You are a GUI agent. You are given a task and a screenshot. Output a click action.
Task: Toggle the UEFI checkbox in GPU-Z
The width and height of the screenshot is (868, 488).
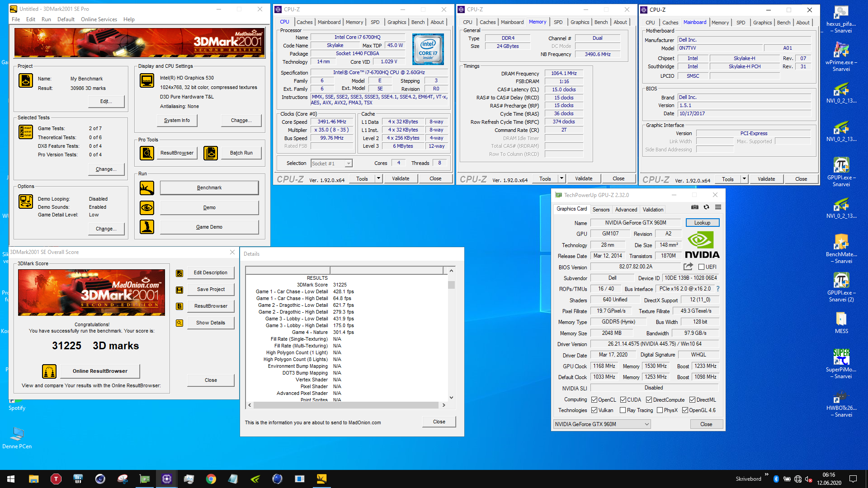(701, 267)
